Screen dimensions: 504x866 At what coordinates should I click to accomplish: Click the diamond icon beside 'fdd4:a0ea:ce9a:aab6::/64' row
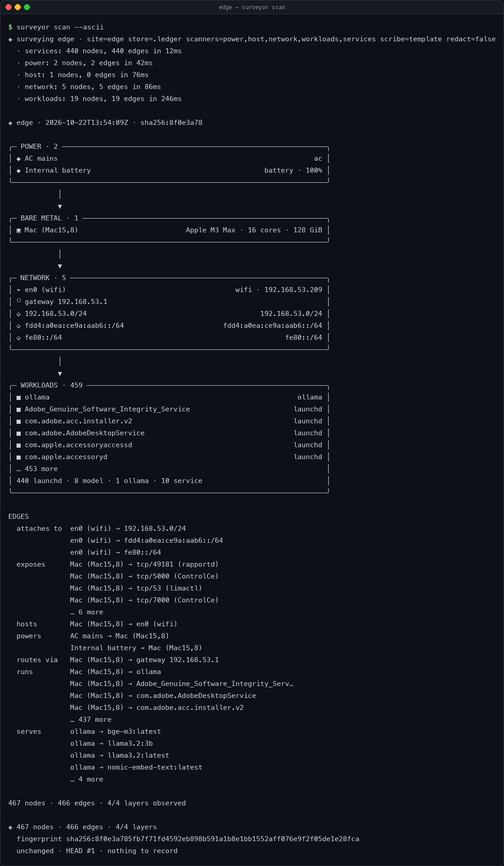19,326
